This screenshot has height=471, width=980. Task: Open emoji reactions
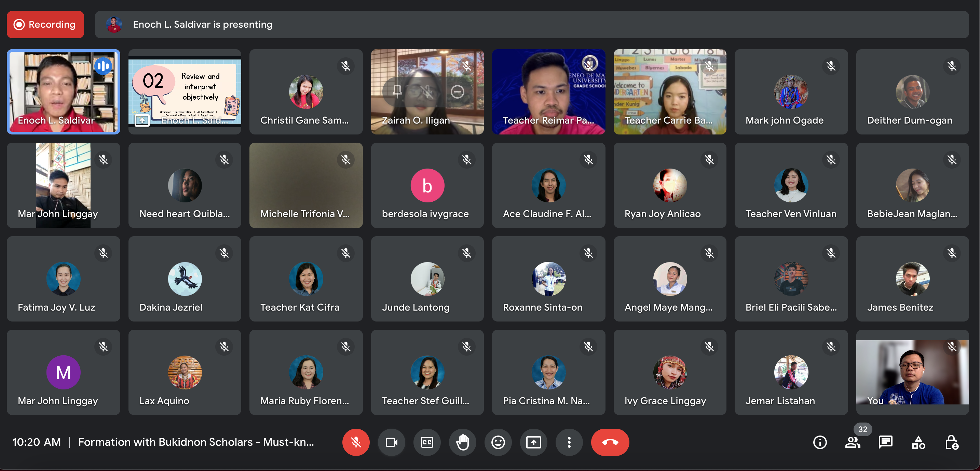(x=498, y=442)
